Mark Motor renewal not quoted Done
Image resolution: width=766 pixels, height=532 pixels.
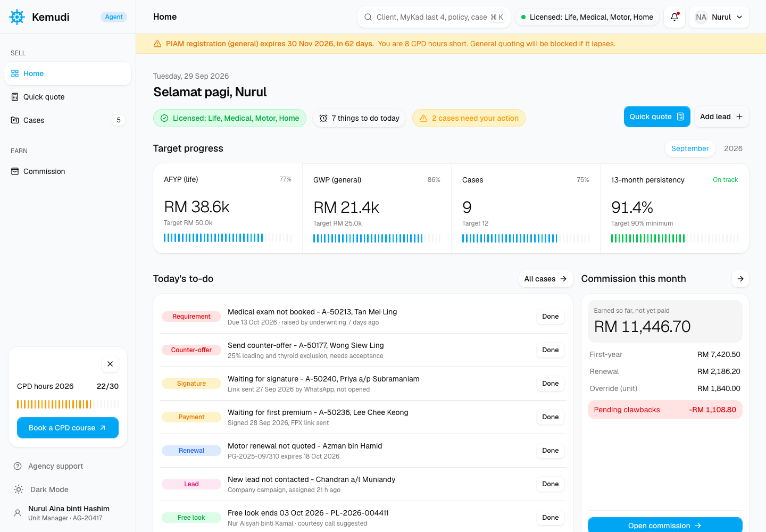(x=551, y=451)
